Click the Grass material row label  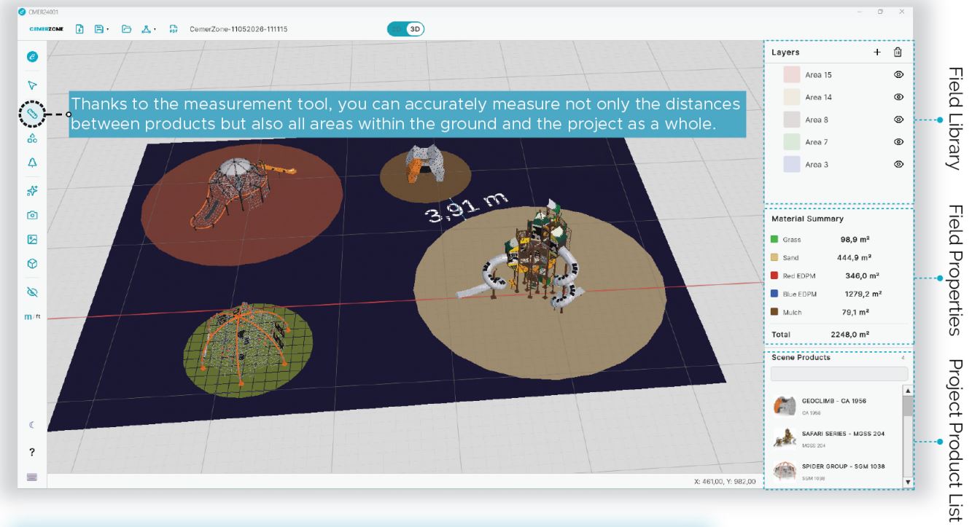[x=792, y=239]
